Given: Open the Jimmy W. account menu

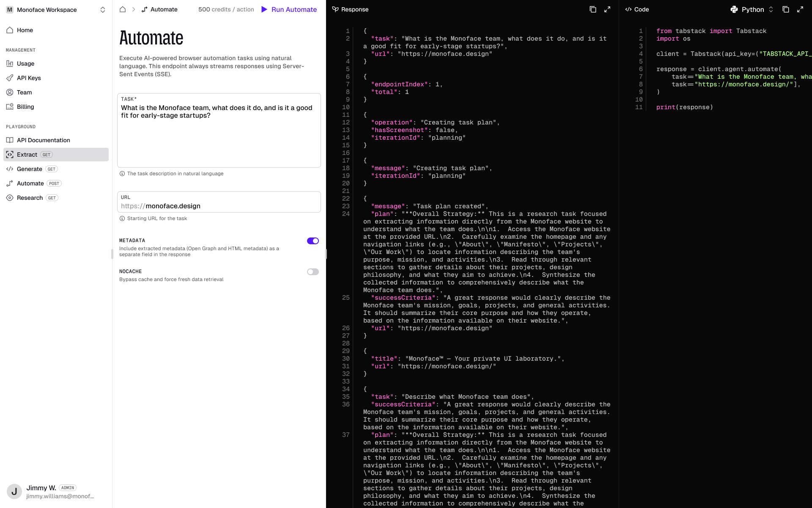Looking at the screenshot, I should (x=56, y=491).
